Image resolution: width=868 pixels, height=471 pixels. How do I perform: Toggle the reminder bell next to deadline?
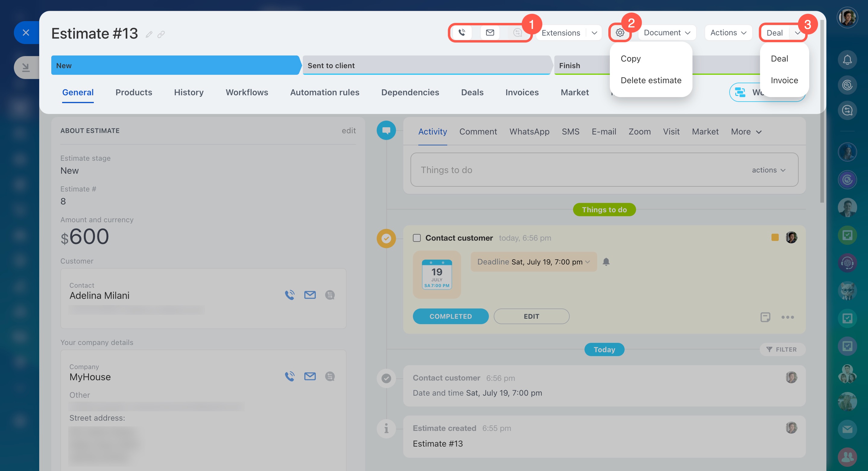tap(606, 262)
